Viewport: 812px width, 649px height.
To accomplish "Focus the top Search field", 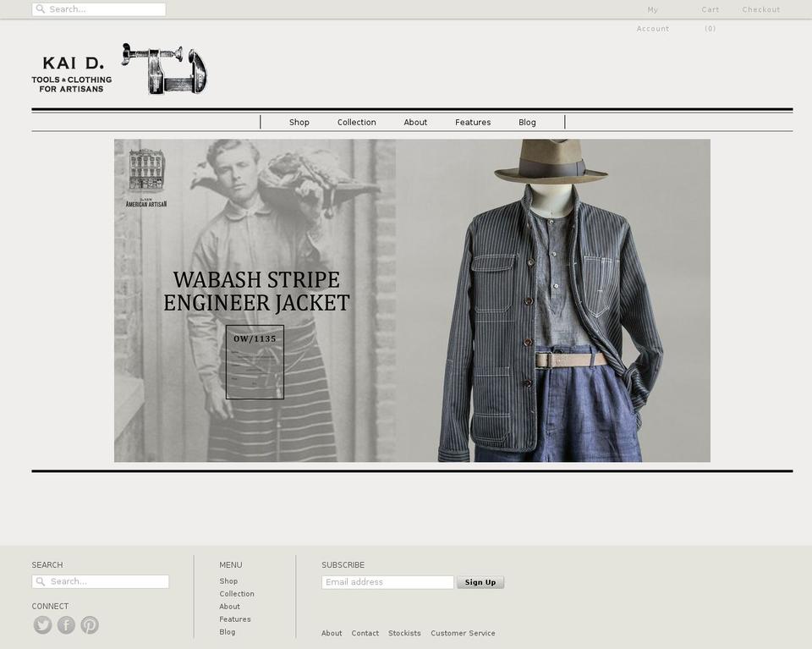I will pos(99,9).
